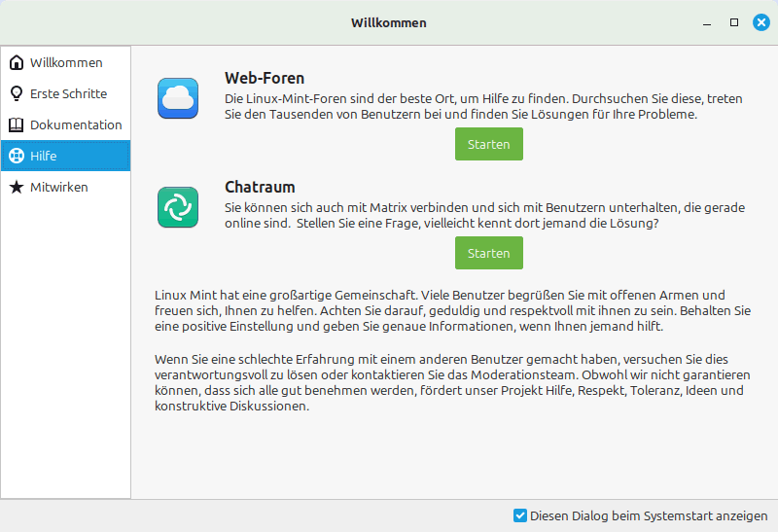Open the Willkommen sidebar tab

(65, 63)
